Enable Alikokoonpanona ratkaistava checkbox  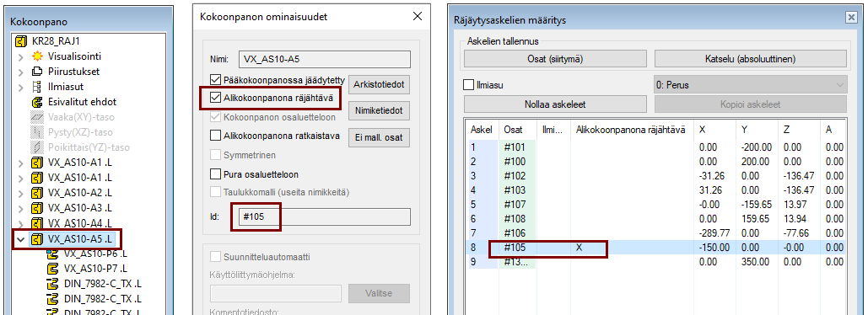click(x=215, y=136)
